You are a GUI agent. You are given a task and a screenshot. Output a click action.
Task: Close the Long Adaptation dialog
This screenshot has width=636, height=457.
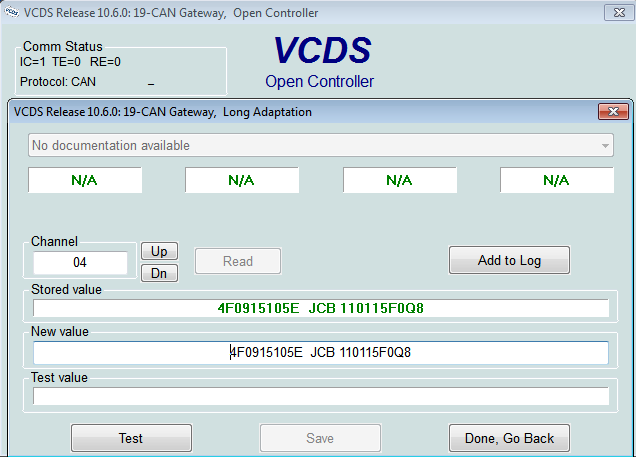[613, 112]
